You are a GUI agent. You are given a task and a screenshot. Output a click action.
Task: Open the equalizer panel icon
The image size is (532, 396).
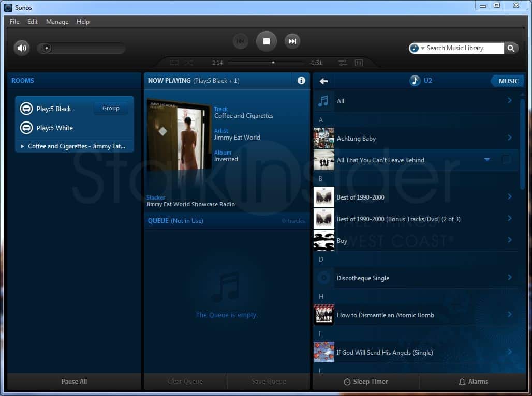[x=359, y=63]
